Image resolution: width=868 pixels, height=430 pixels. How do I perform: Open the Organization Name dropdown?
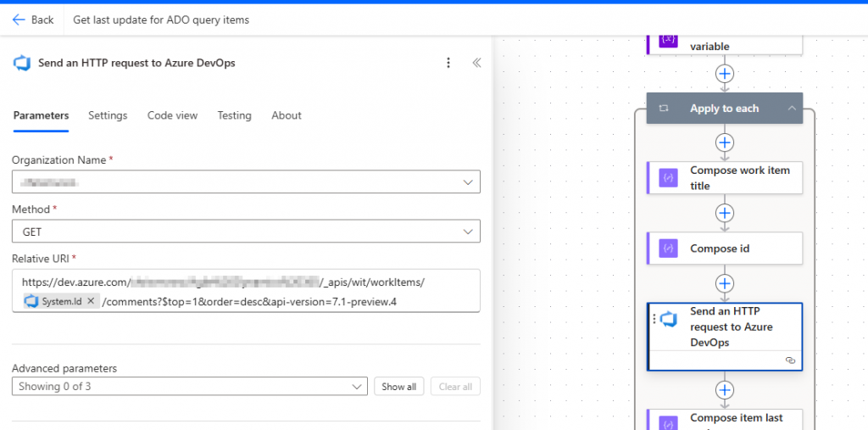click(246, 182)
